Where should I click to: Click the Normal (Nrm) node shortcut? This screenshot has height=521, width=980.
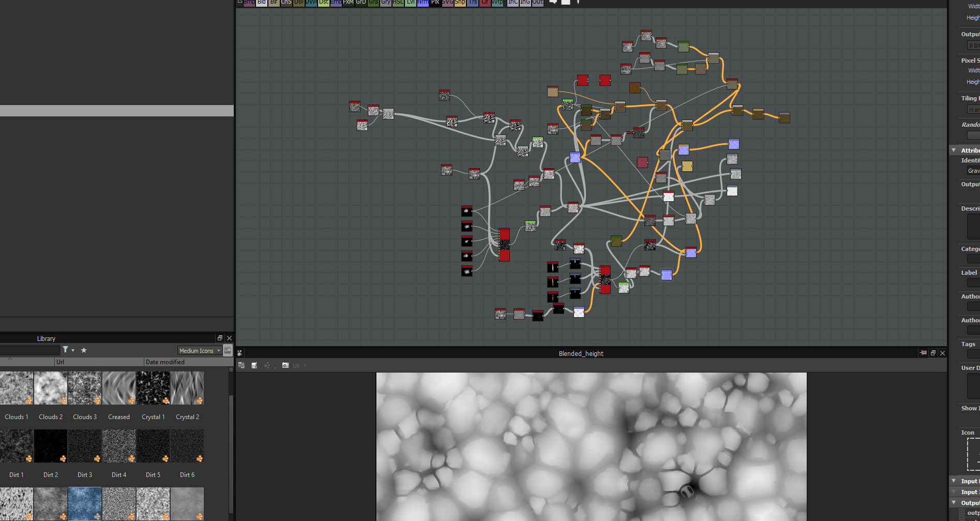(423, 3)
